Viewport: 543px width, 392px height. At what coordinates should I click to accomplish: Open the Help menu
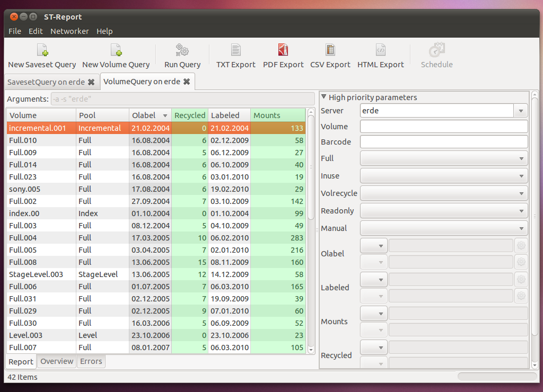coord(104,31)
